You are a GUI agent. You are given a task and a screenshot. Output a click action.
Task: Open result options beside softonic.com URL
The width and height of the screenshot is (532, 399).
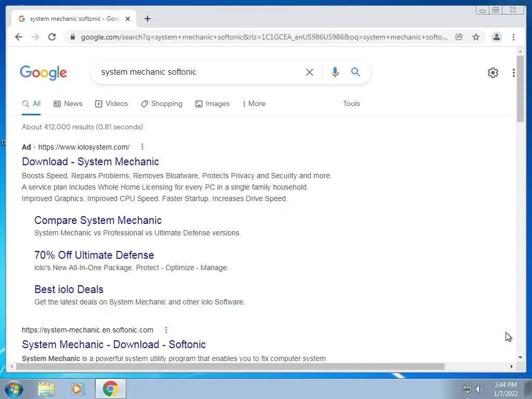click(166, 330)
